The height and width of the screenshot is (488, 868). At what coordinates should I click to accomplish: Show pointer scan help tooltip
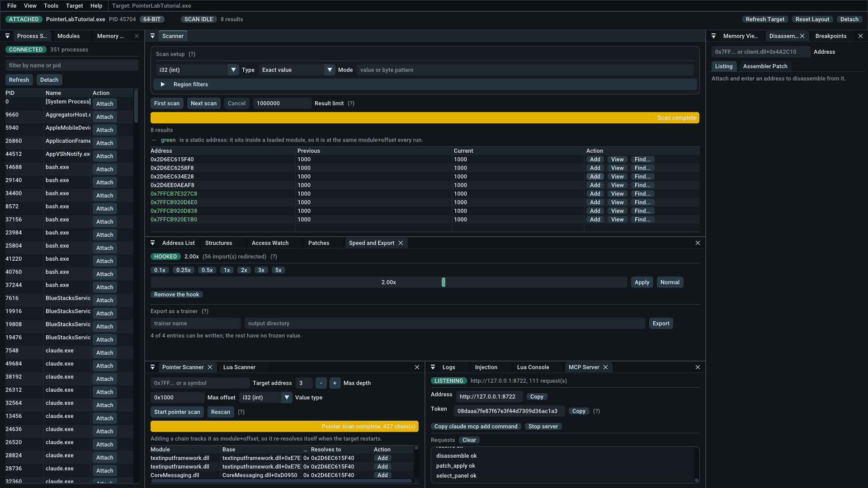tap(241, 412)
